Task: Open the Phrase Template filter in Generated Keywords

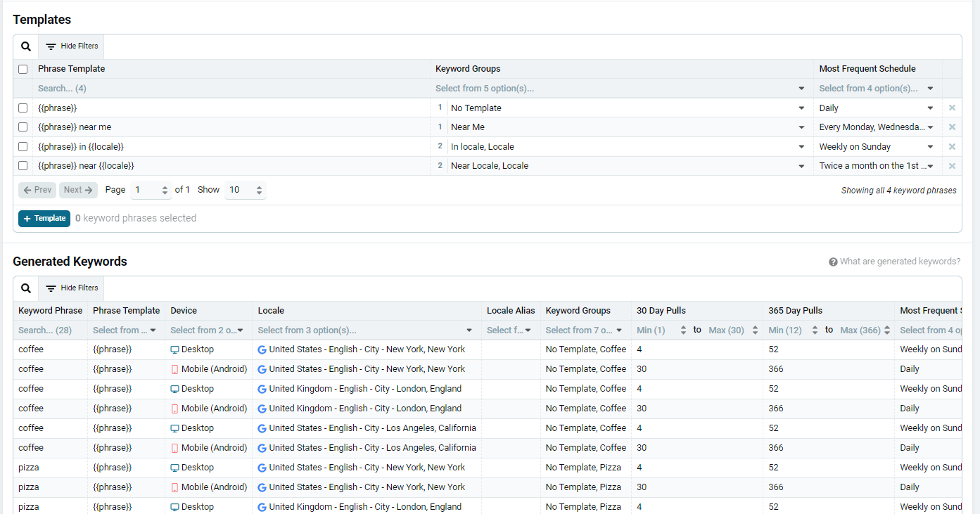Action: pos(125,330)
